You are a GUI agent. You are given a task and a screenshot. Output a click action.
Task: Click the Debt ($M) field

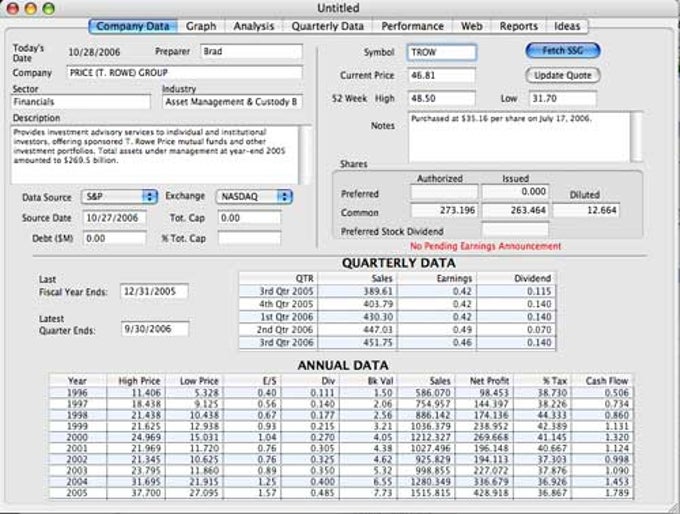pos(114,238)
